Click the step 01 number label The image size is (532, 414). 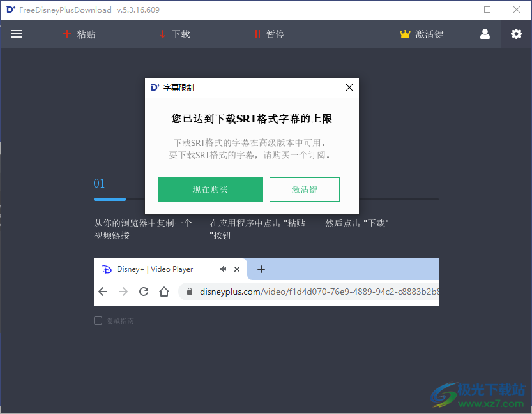tap(99, 183)
